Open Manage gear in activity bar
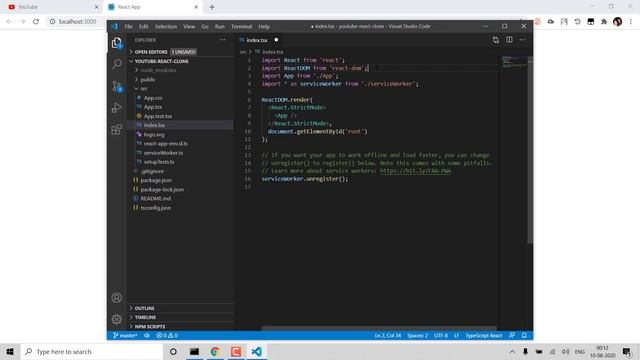Screen dimensions: 640x360 pos(117,319)
